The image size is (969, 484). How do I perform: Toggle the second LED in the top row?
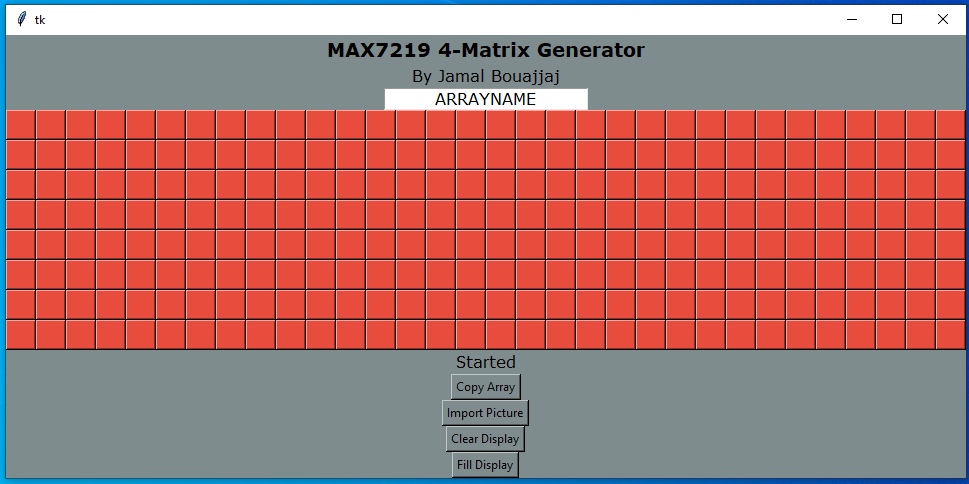(x=51, y=125)
